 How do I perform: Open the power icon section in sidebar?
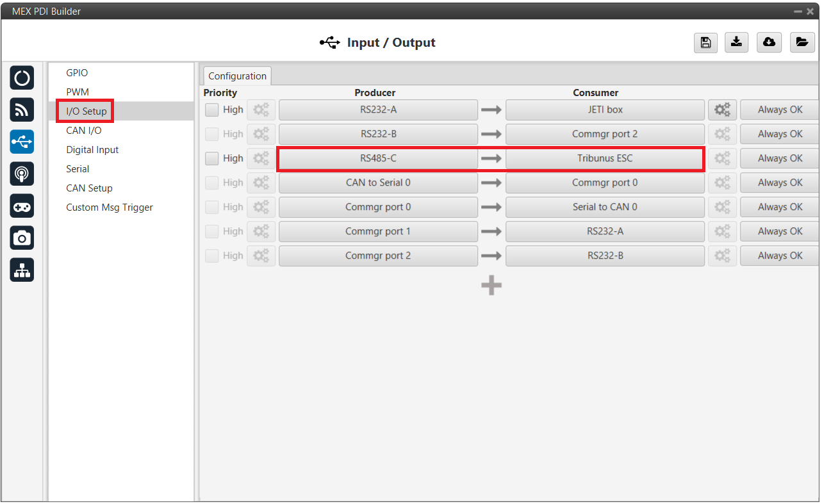point(22,78)
